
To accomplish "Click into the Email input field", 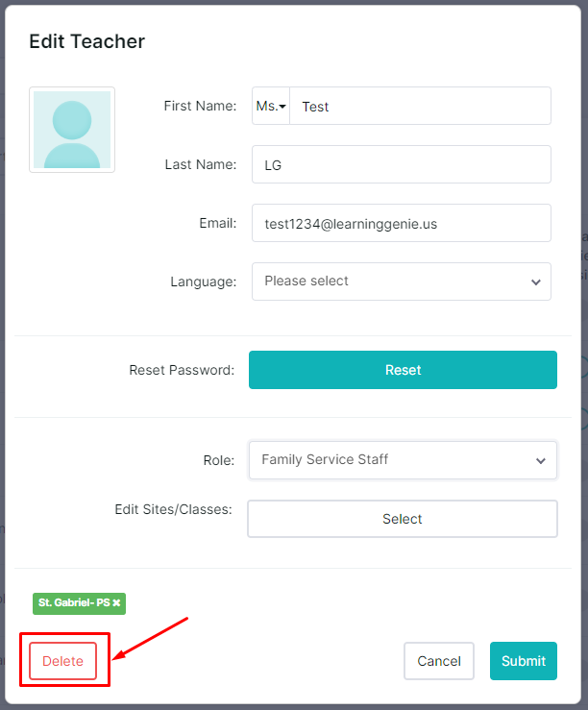I will coord(402,223).
